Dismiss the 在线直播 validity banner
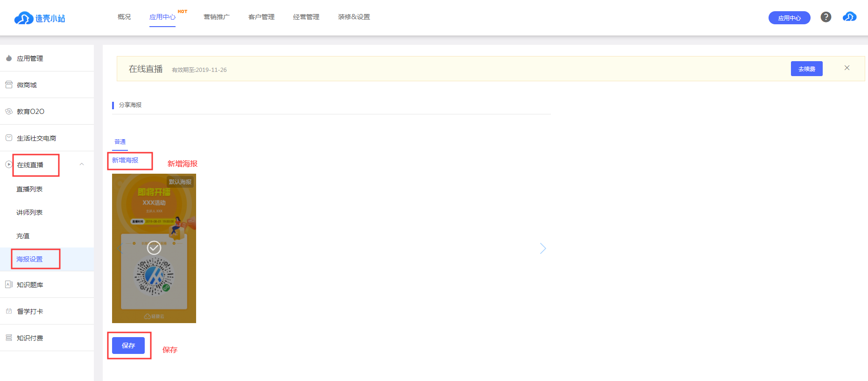Image resolution: width=868 pixels, height=381 pixels. pos(847,68)
